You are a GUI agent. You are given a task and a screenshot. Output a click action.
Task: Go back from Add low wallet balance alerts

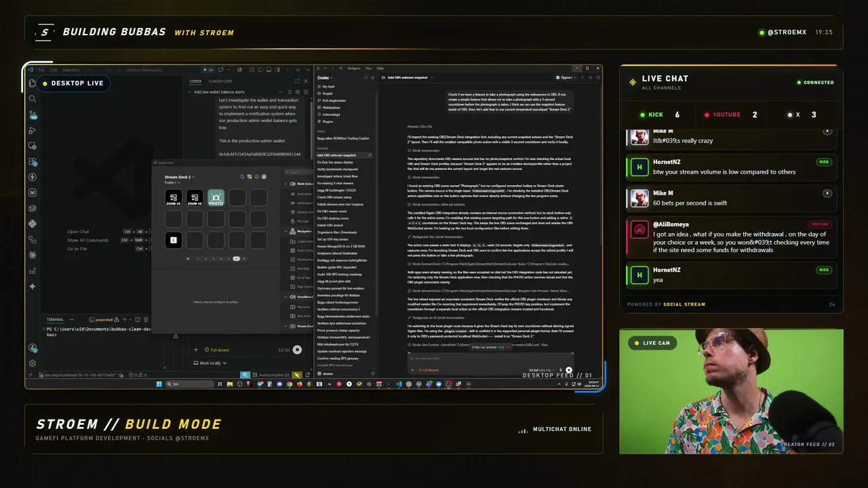tap(190, 92)
